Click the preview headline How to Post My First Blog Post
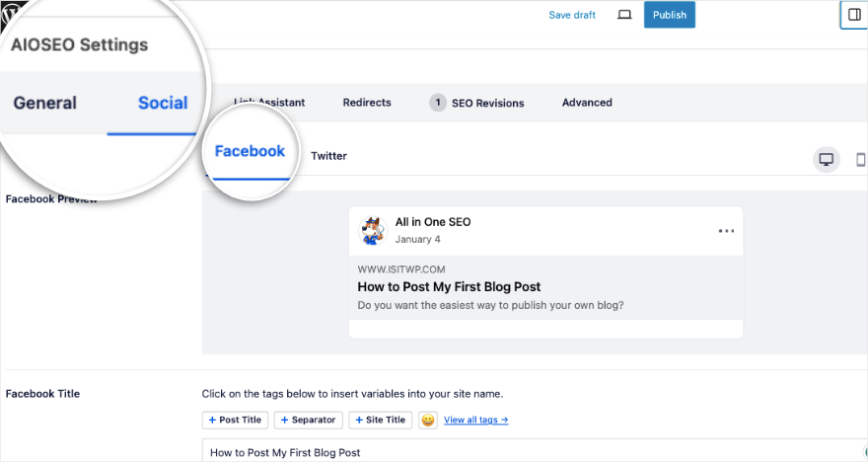 pyautogui.click(x=449, y=286)
